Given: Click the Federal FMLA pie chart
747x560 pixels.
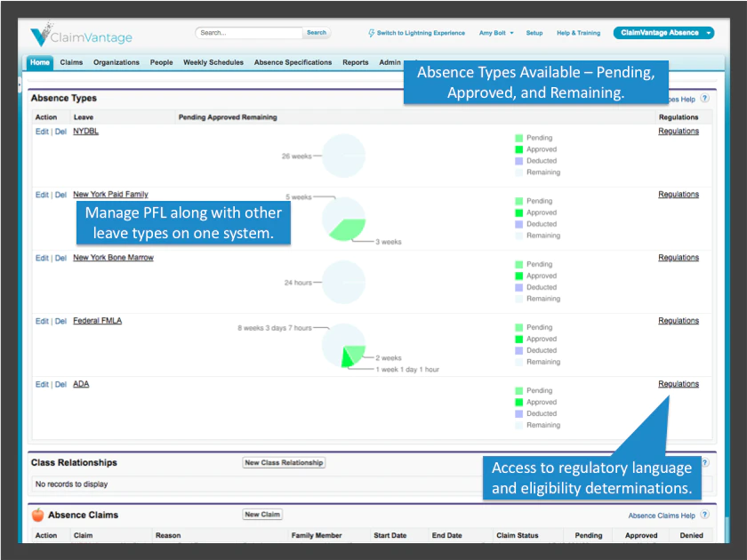Looking at the screenshot, I should (x=343, y=345).
